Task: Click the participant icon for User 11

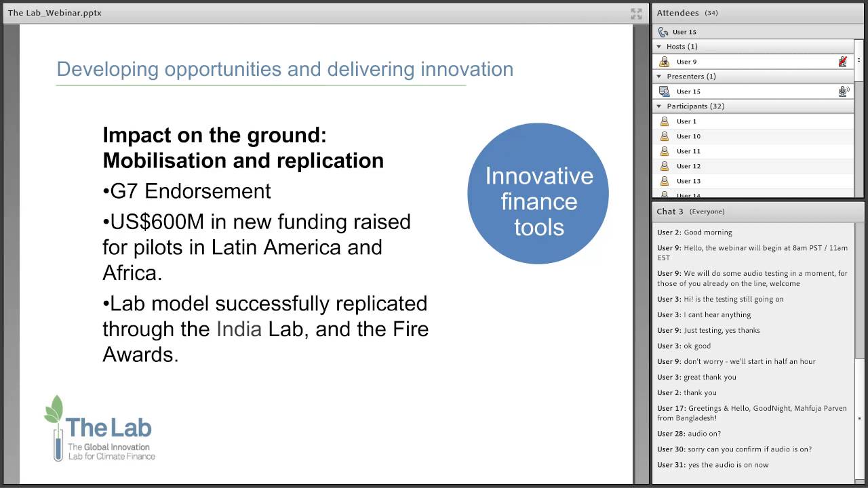Action: click(x=665, y=151)
